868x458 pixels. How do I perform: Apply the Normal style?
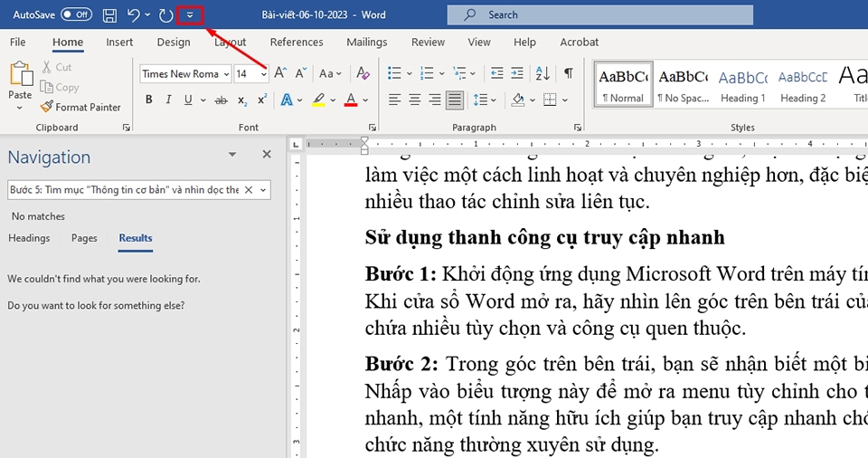(623, 84)
